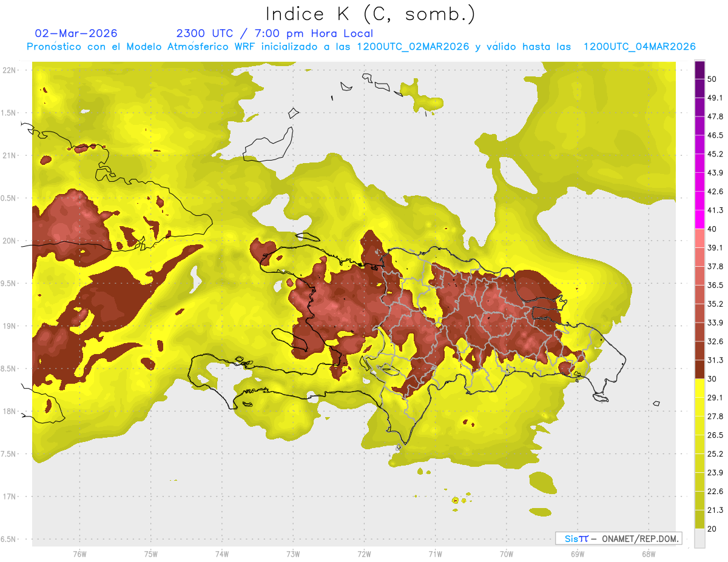Click the '71W' longitude axis label
Image resolution: width=728 pixels, height=562 pixels.
coord(435,554)
